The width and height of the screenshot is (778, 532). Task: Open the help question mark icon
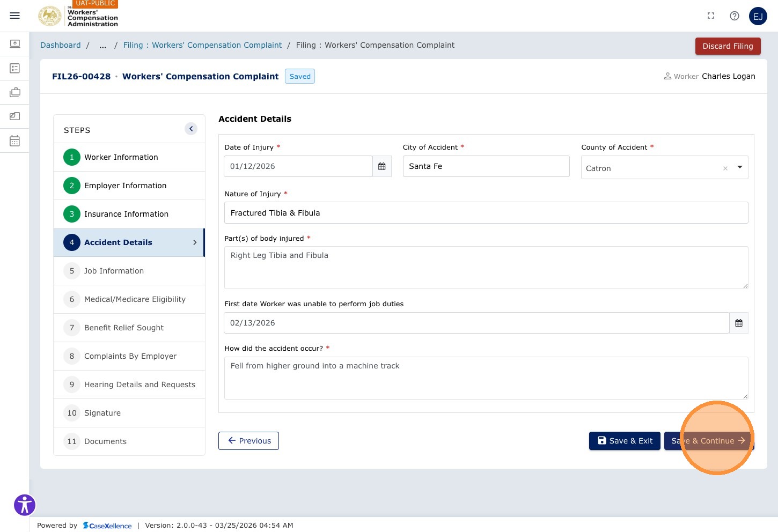pyautogui.click(x=735, y=16)
